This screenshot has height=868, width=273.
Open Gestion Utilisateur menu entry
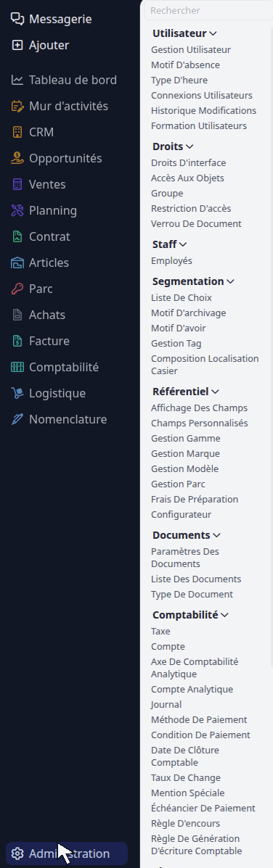(190, 50)
